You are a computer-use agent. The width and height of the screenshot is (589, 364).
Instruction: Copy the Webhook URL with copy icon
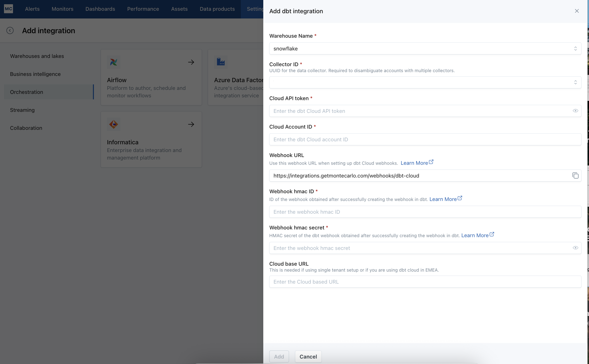tap(575, 176)
